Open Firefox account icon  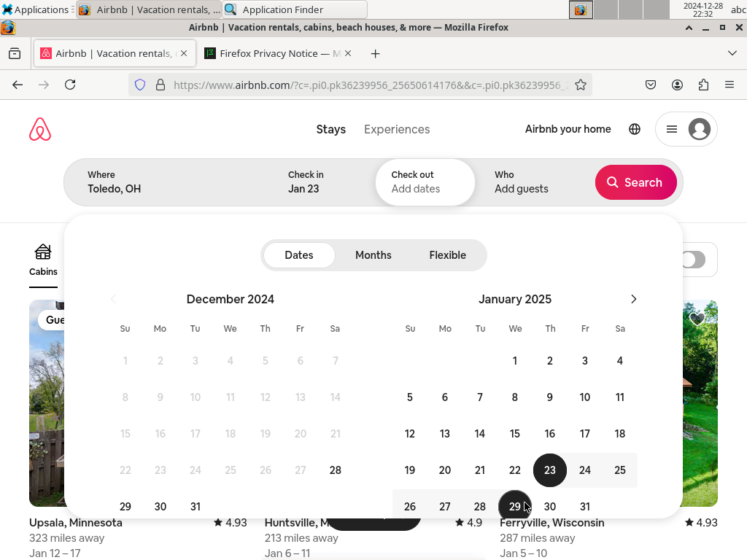677,85
